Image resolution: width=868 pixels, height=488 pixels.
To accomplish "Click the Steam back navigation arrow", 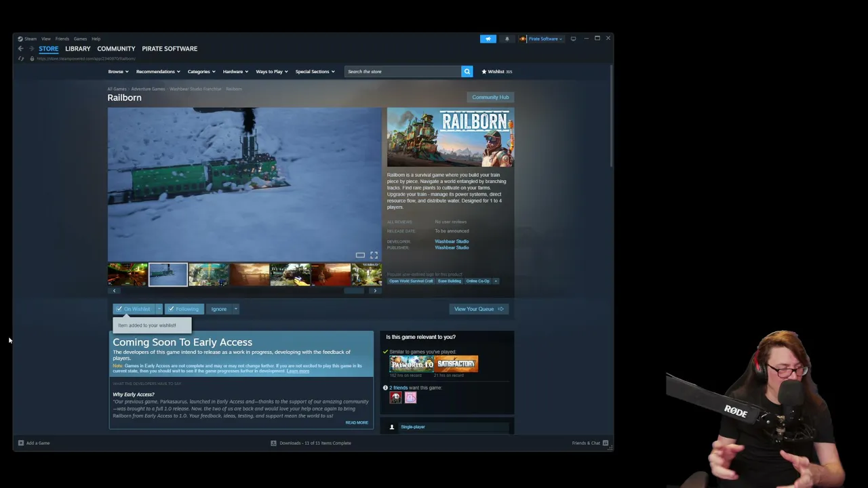I will [x=20, y=49].
